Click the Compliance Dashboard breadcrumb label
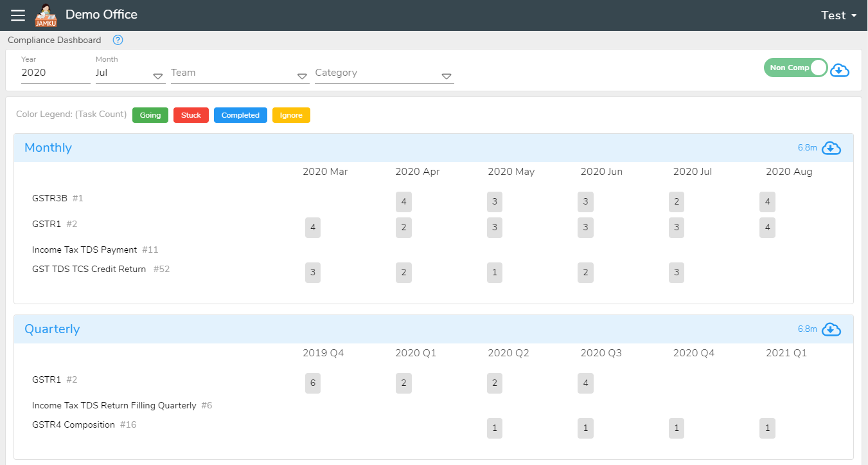This screenshot has height=465, width=868. tap(54, 40)
